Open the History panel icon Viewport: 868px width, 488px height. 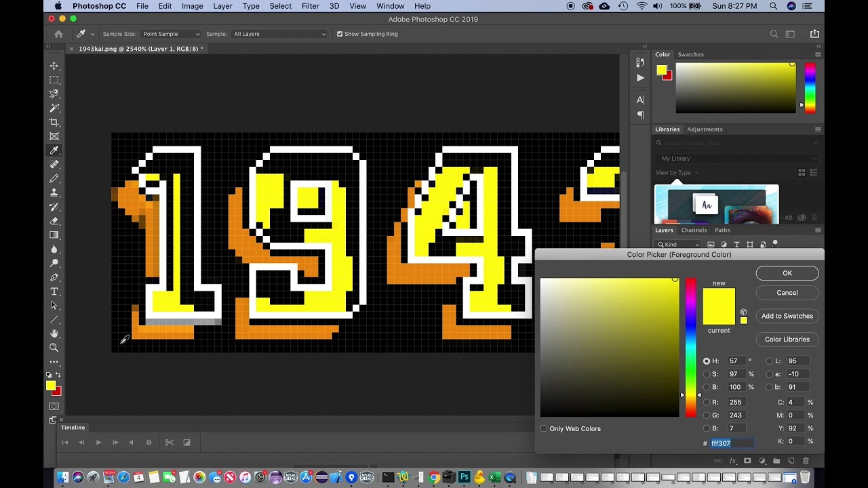click(640, 62)
